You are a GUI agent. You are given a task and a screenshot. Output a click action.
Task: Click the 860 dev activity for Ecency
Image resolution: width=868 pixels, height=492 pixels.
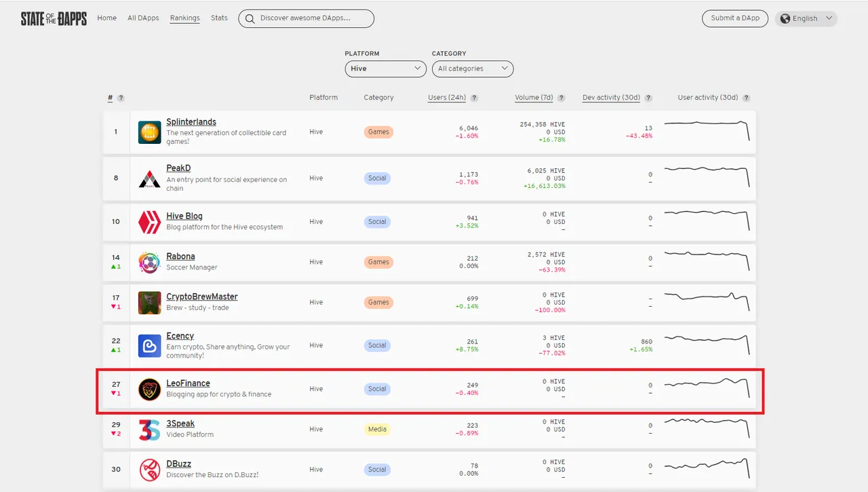(x=646, y=342)
